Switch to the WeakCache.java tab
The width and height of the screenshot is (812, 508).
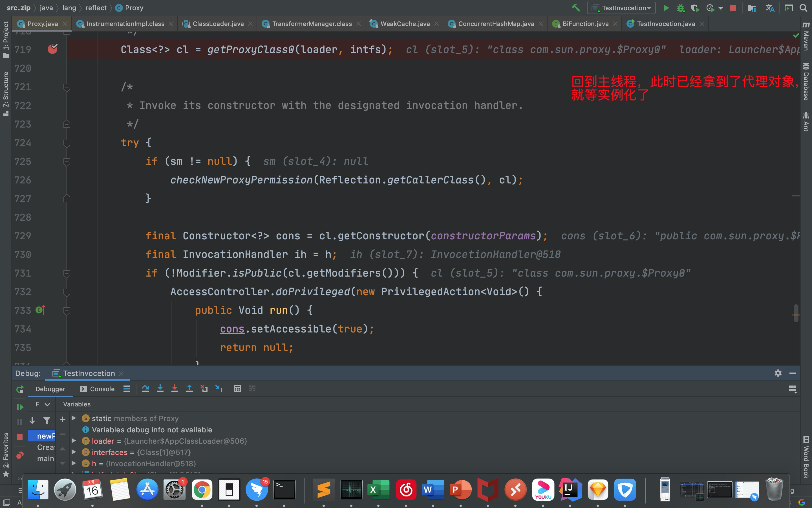[x=405, y=23]
